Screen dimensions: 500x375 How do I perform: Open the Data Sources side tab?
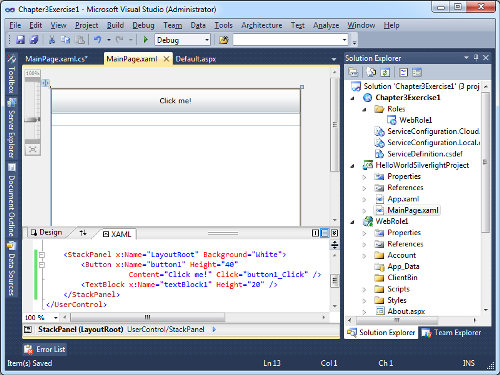tap(12, 269)
